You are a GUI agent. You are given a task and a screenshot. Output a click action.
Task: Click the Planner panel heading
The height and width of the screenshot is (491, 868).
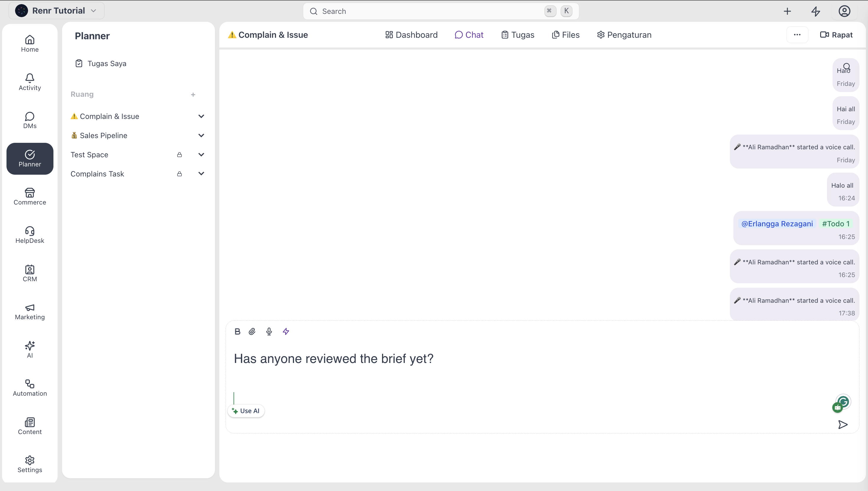(92, 36)
